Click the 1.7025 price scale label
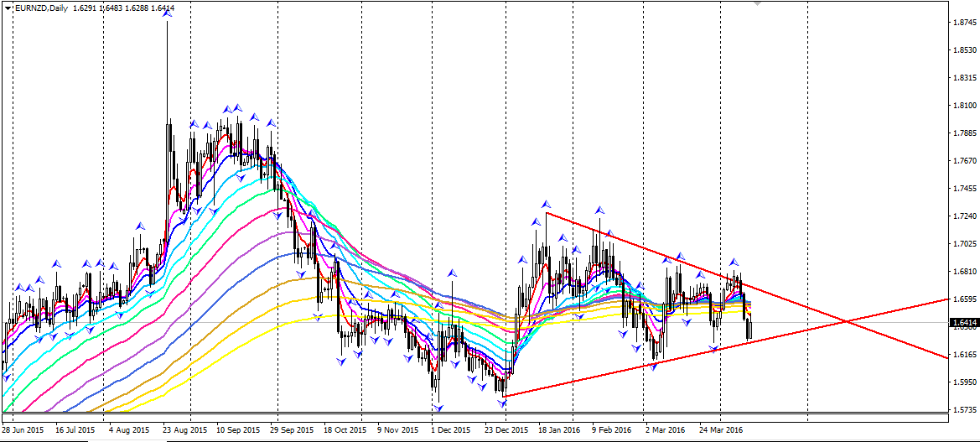This screenshot has height=442, width=980. point(964,244)
